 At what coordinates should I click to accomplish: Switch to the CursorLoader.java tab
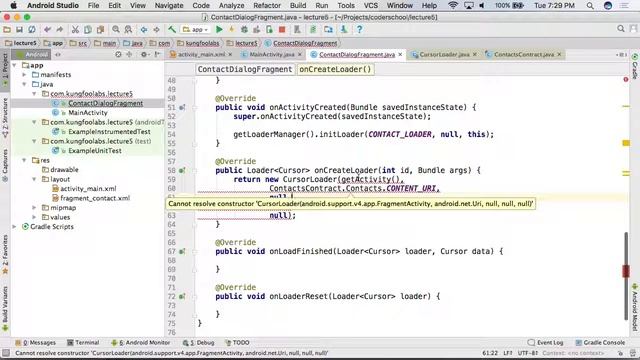(444, 54)
